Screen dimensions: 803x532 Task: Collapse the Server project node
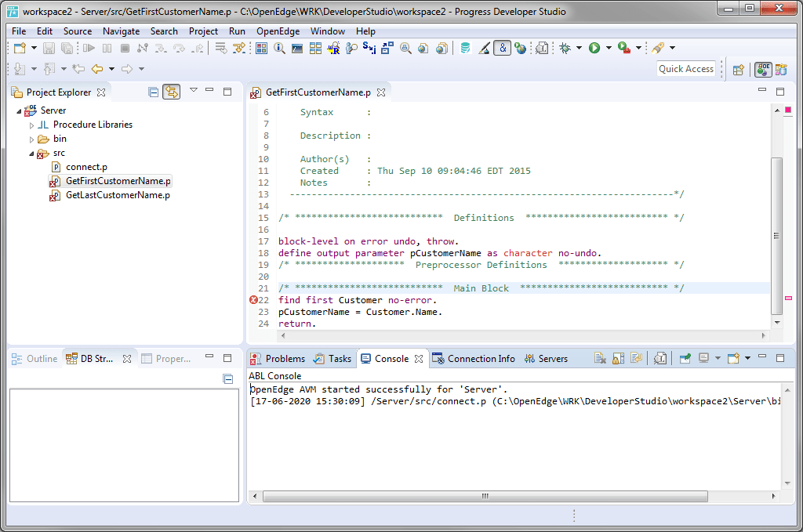(19, 111)
